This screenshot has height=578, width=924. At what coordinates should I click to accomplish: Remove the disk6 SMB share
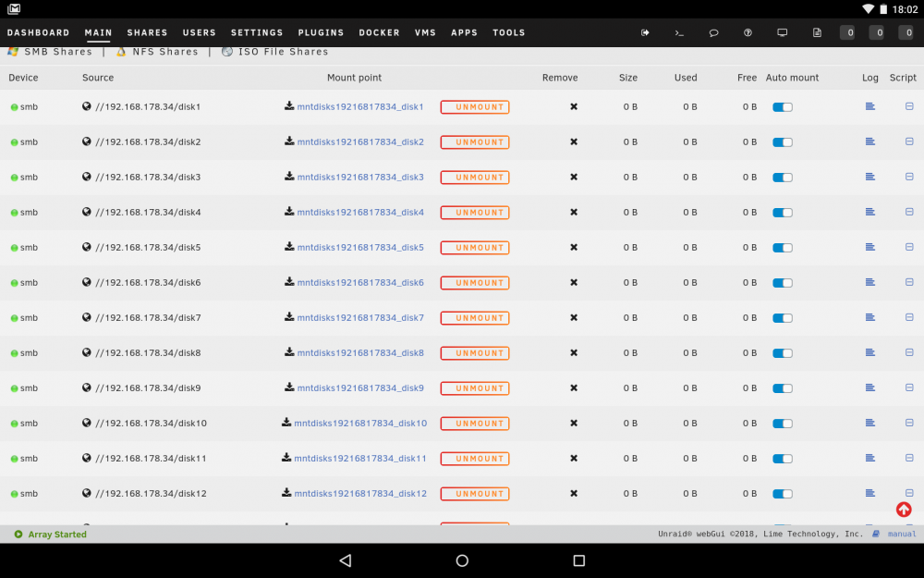pyautogui.click(x=574, y=282)
